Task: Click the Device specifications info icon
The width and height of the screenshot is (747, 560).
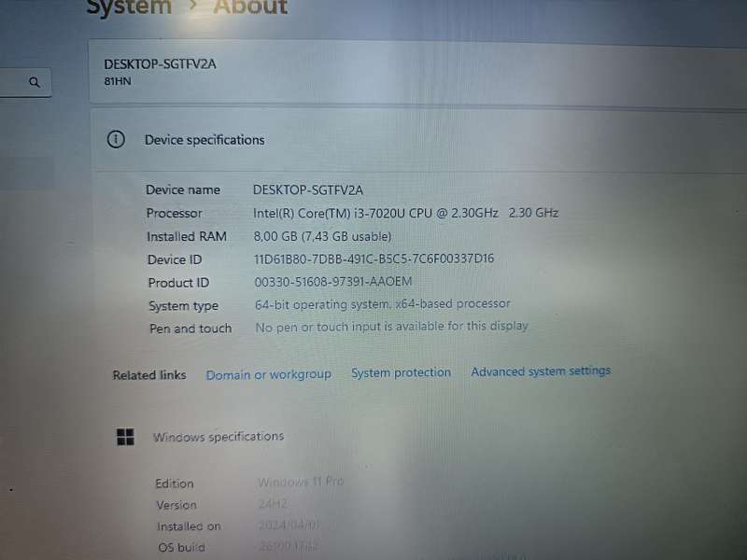Action: (116, 139)
